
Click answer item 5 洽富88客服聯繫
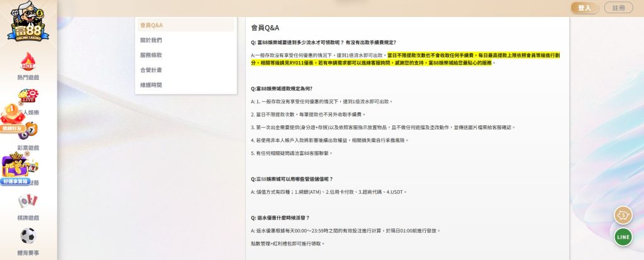(292, 154)
